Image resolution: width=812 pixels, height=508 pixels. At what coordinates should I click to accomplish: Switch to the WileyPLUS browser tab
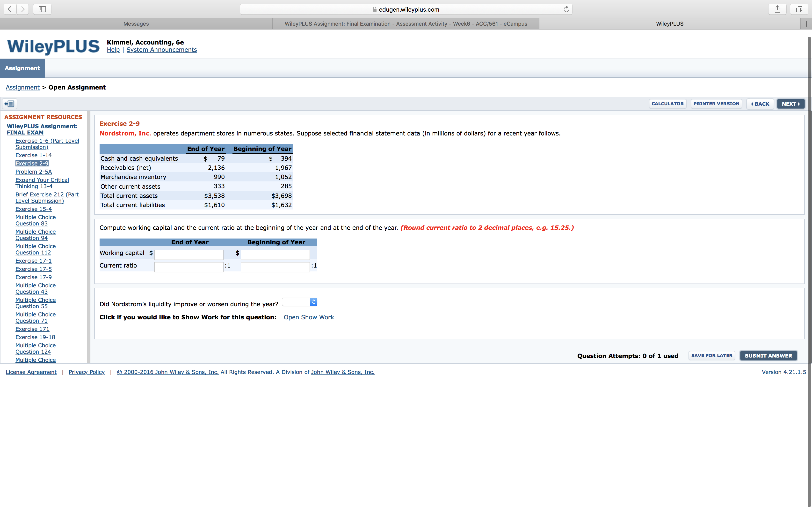[670, 24]
